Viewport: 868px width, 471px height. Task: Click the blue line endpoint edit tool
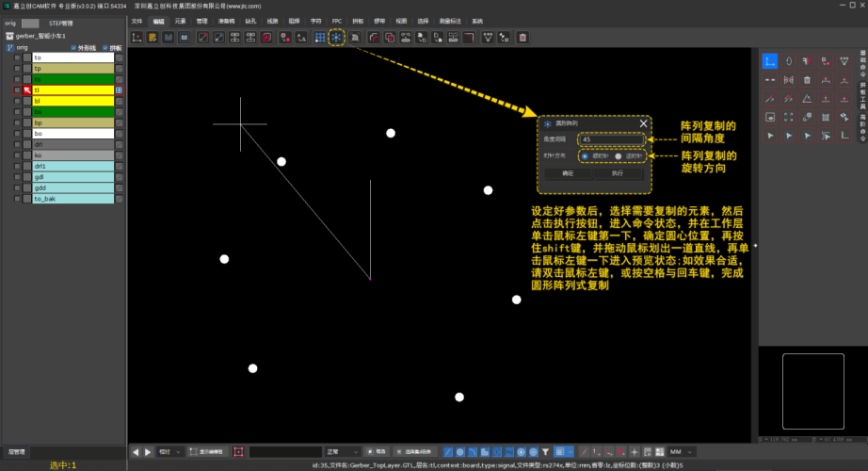click(x=219, y=38)
